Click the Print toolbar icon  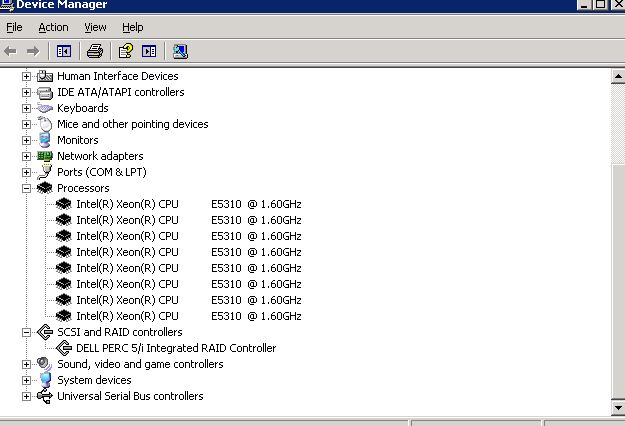pos(94,51)
